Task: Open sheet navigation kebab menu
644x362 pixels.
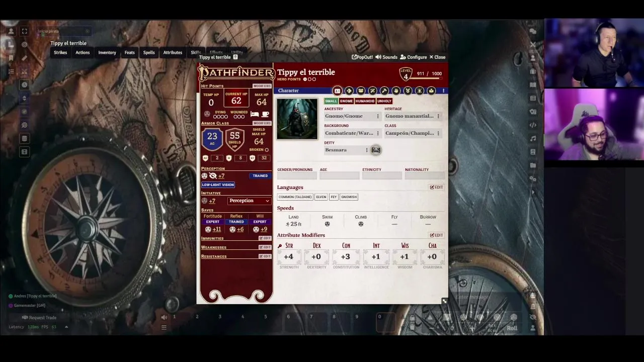Action: pyautogui.click(x=443, y=90)
